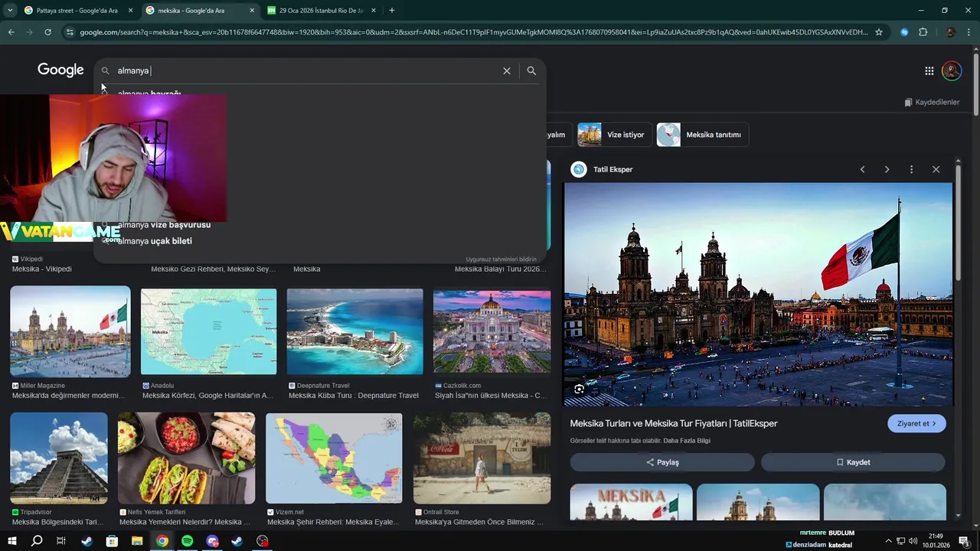Open Discord from the taskbar
980x551 pixels.
213,541
